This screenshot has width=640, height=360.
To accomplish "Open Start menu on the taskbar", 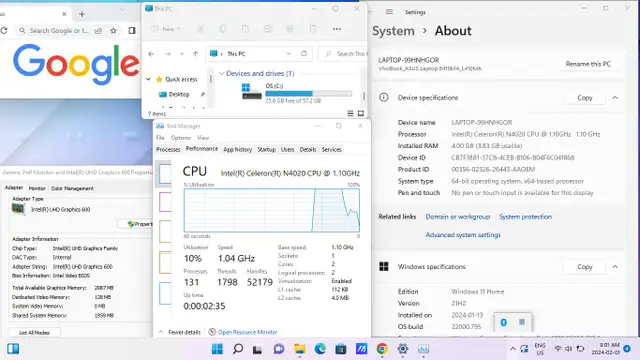I will [217, 349].
